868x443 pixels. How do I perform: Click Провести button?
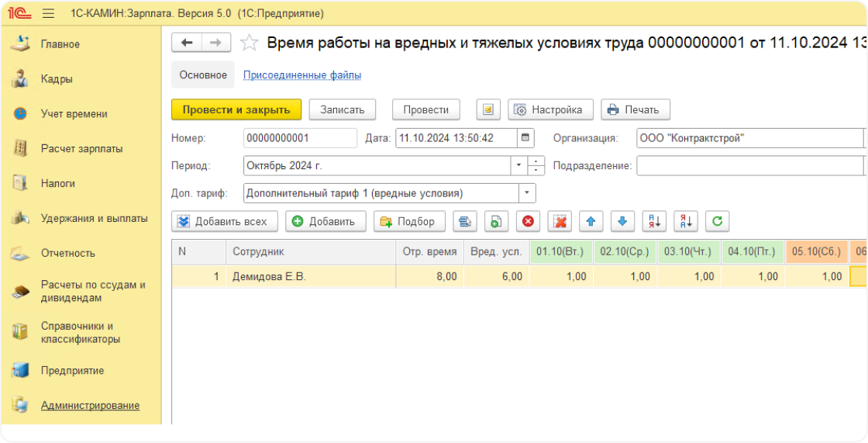point(425,109)
